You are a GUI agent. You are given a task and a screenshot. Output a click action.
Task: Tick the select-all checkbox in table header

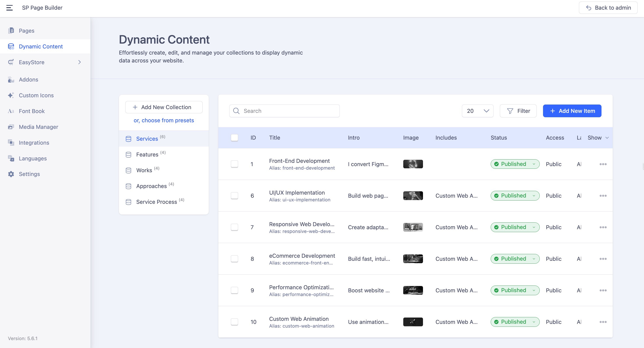[x=234, y=138]
